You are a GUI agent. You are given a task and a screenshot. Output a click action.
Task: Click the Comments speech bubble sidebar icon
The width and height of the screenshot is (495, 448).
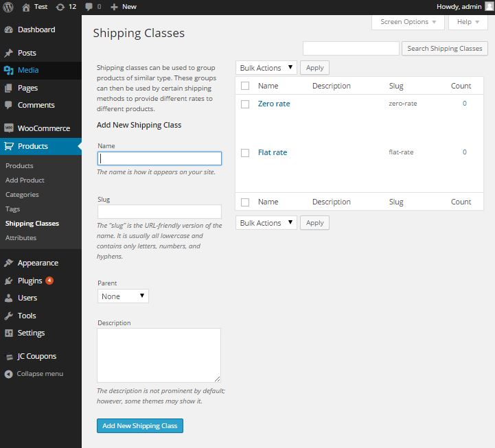click(x=9, y=105)
